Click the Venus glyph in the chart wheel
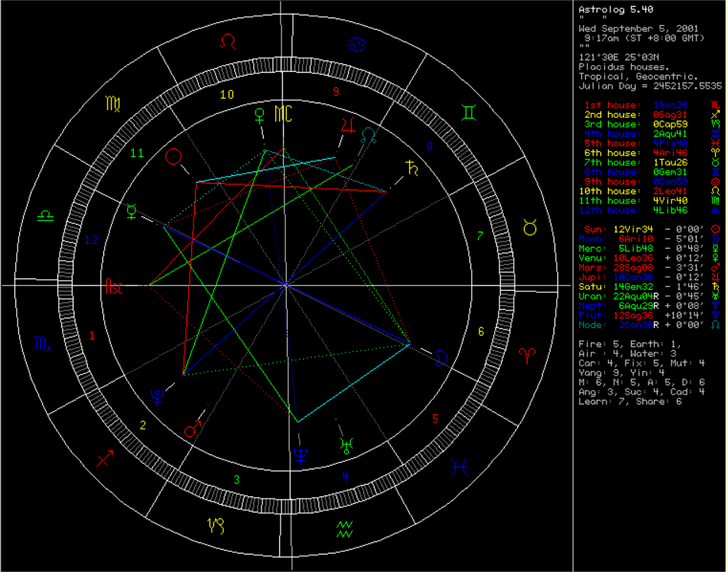This screenshot has height=572, width=728. coord(260,116)
